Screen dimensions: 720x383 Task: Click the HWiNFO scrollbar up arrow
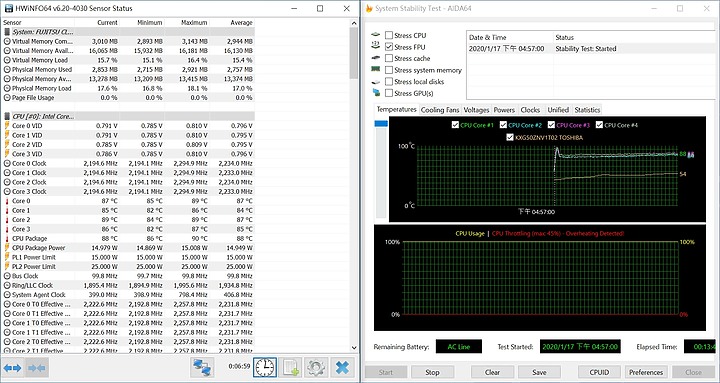tap(354, 23)
